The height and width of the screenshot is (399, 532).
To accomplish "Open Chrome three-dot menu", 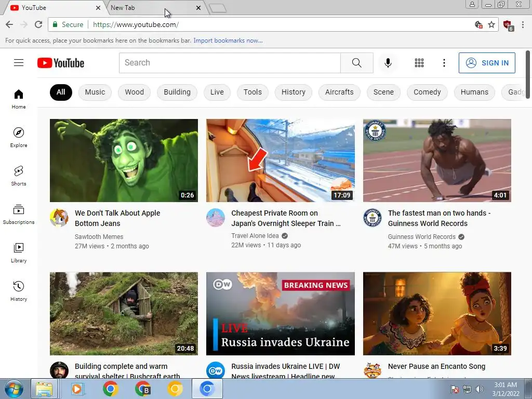I will point(523,24).
